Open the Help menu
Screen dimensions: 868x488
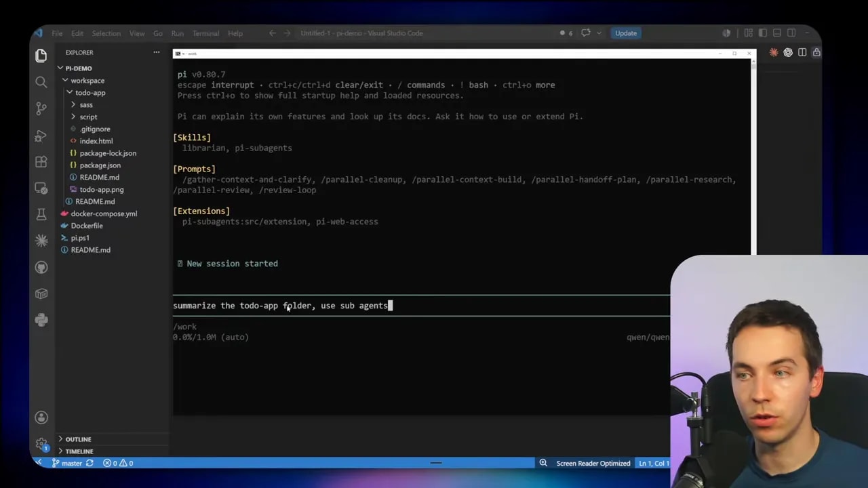click(235, 33)
